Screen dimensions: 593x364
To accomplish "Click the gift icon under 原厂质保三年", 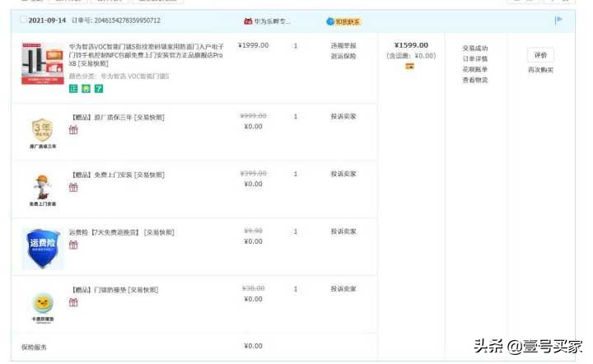I will coord(73,130).
